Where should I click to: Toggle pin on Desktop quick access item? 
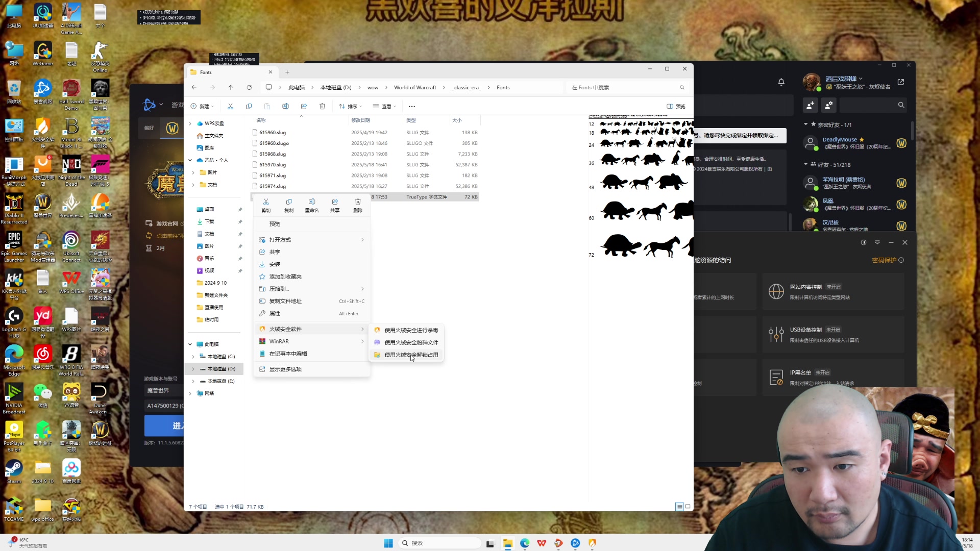(x=240, y=209)
